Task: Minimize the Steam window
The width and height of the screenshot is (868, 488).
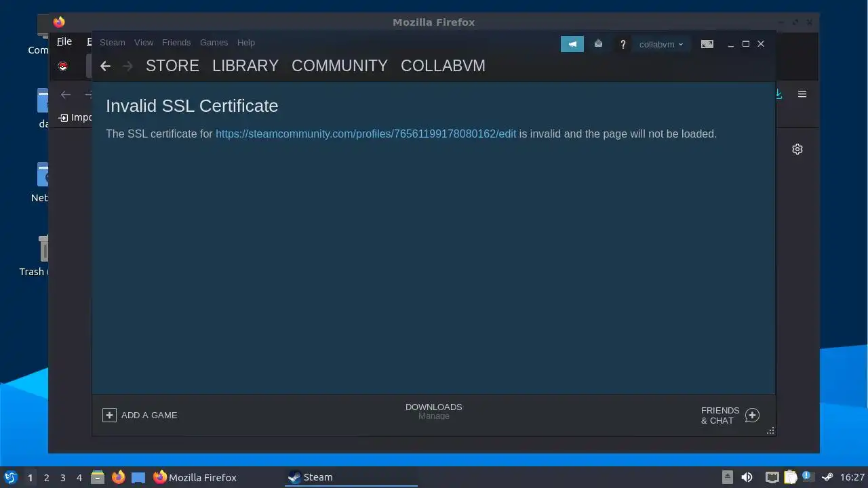Action: point(731,45)
